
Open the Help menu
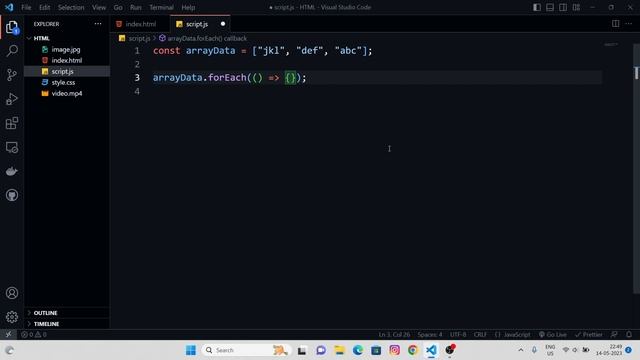click(188, 7)
